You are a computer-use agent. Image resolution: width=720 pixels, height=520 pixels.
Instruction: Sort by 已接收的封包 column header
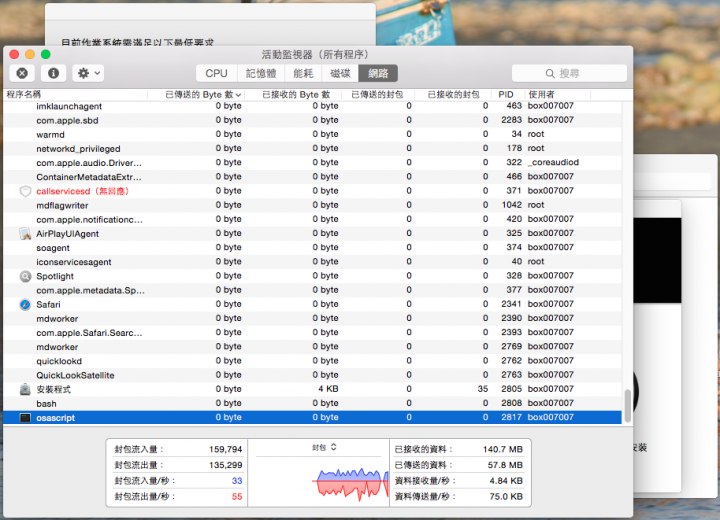point(454,95)
